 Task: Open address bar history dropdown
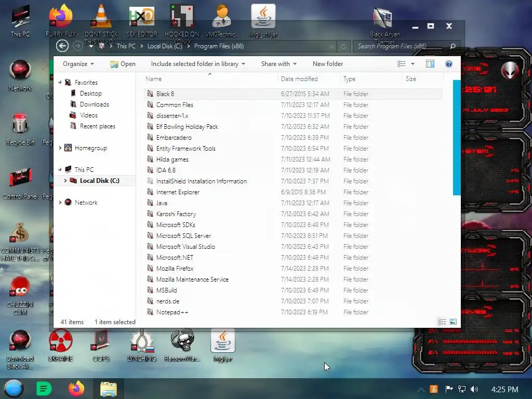(x=332, y=46)
